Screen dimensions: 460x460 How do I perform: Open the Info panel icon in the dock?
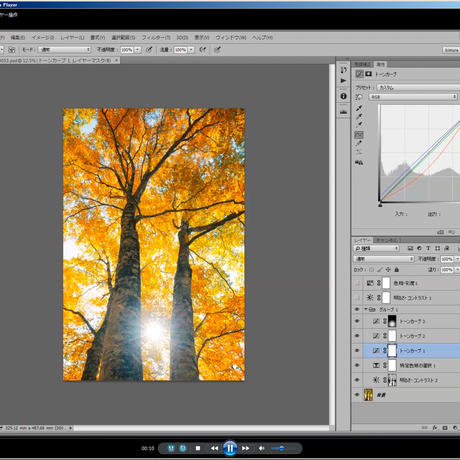tap(343, 96)
